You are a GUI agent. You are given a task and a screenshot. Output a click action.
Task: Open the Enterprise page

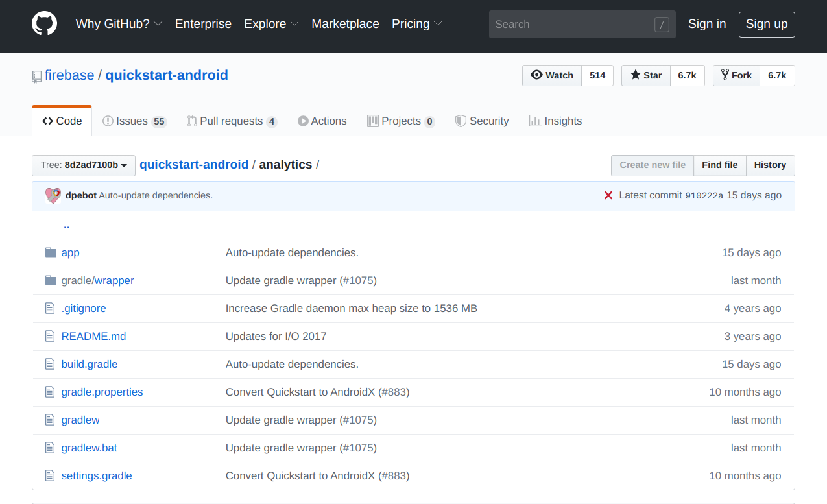click(203, 24)
